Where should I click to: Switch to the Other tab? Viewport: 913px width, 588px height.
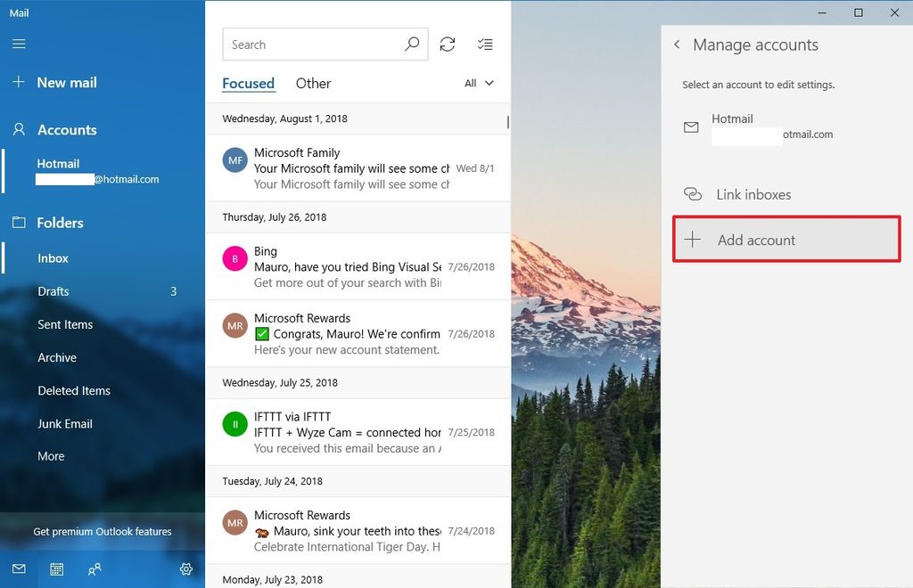tap(313, 83)
